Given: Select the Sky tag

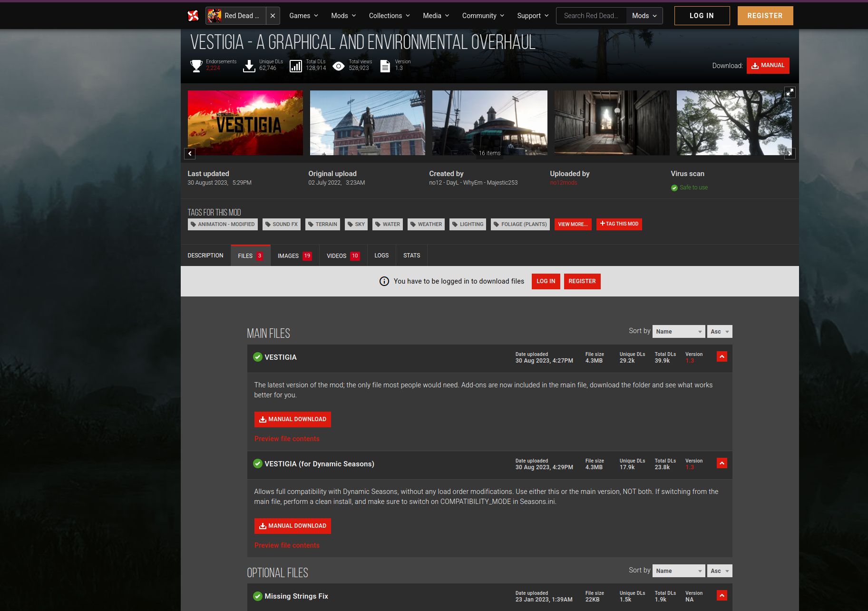Looking at the screenshot, I should click(x=356, y=224).
